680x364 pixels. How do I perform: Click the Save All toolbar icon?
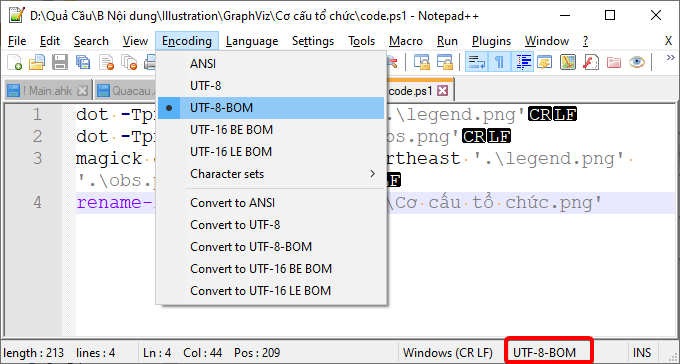point(83,62)
